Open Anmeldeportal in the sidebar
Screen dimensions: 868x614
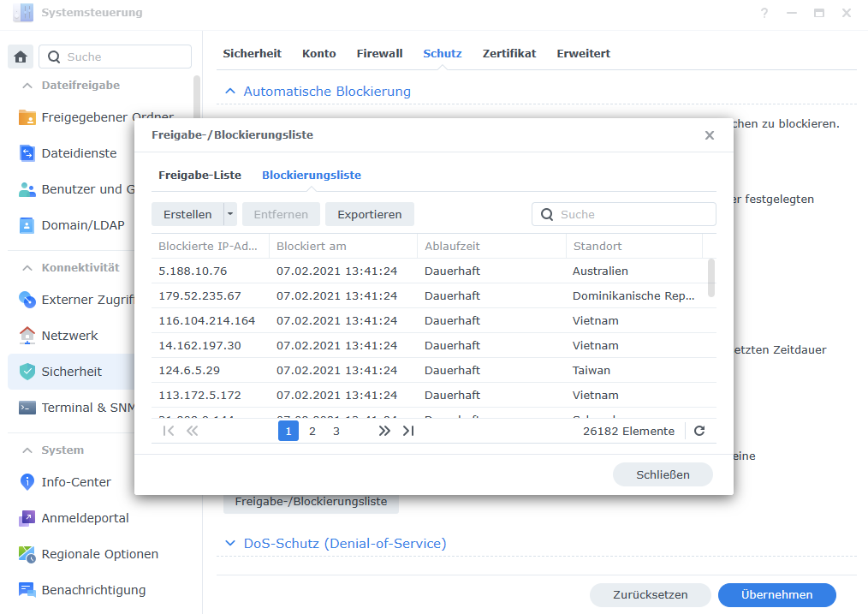85,518
